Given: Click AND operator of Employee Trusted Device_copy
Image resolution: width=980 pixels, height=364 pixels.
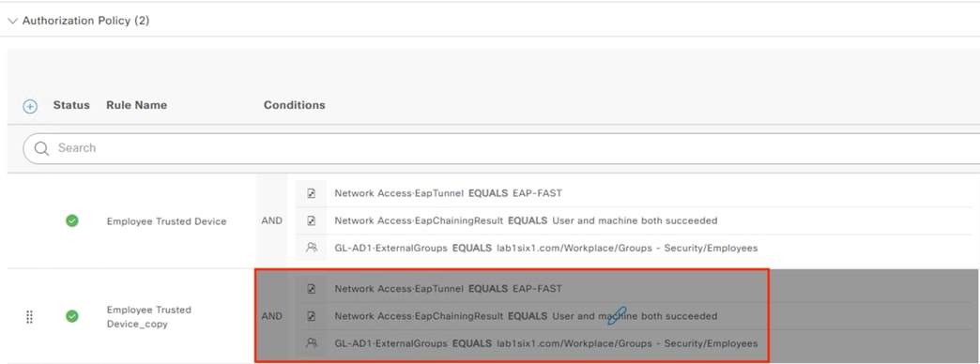Looking at the screenshot, I should 272,316.
